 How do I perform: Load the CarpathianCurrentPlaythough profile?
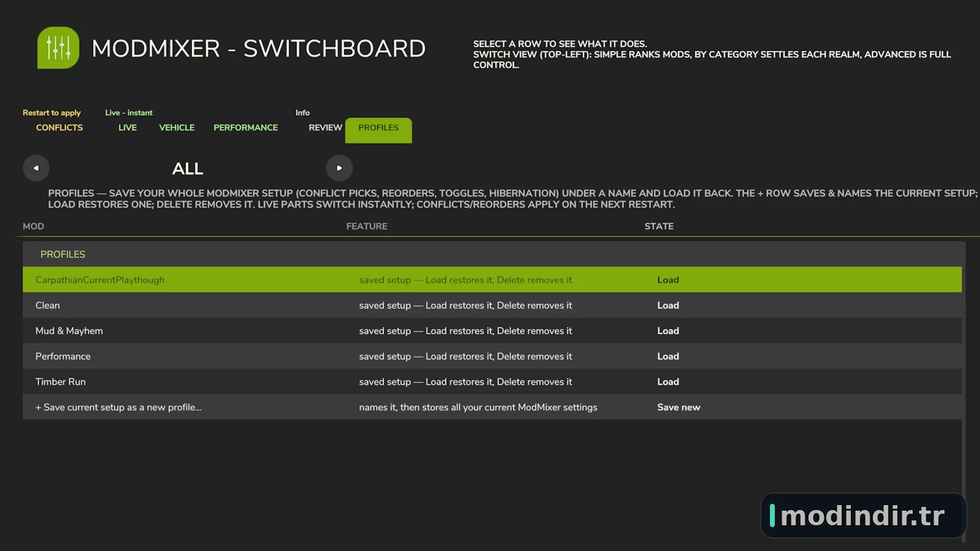tap(668, 280)
